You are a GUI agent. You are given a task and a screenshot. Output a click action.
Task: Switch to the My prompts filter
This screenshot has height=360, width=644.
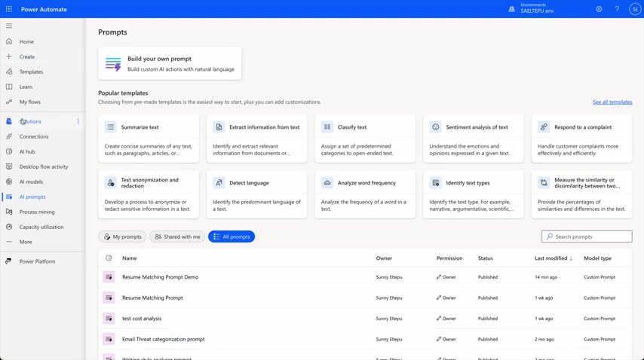pos(122,236)
